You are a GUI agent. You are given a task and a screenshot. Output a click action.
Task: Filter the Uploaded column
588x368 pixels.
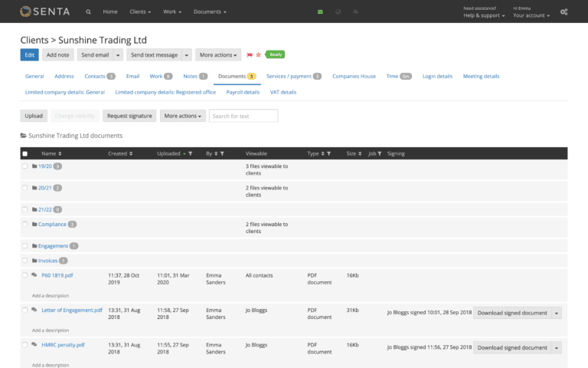tap(191, 153)
